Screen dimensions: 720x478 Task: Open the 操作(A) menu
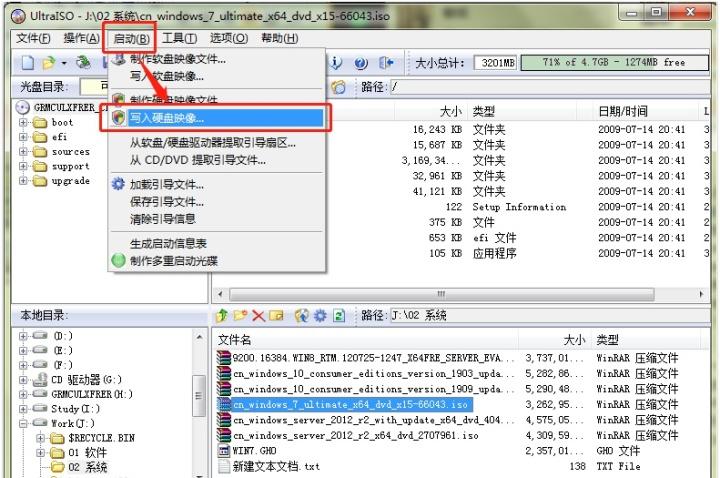point(81,38)
